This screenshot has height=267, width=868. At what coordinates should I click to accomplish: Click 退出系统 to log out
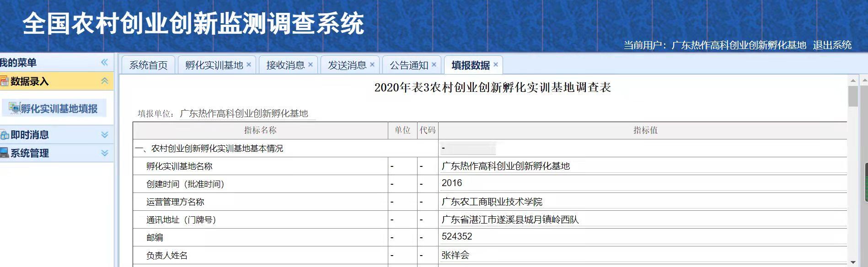click(832, 45)
